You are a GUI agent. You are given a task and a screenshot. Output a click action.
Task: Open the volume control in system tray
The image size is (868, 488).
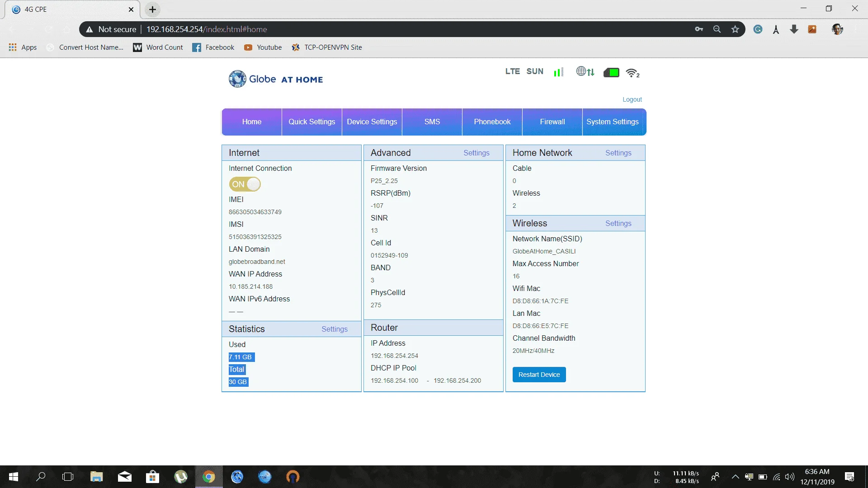(x=789, y=477)
